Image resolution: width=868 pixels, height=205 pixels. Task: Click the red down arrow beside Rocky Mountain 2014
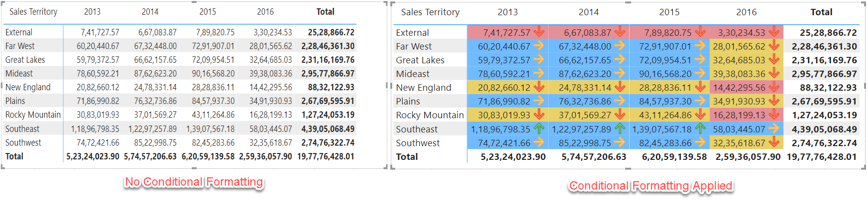click(620, 115)
